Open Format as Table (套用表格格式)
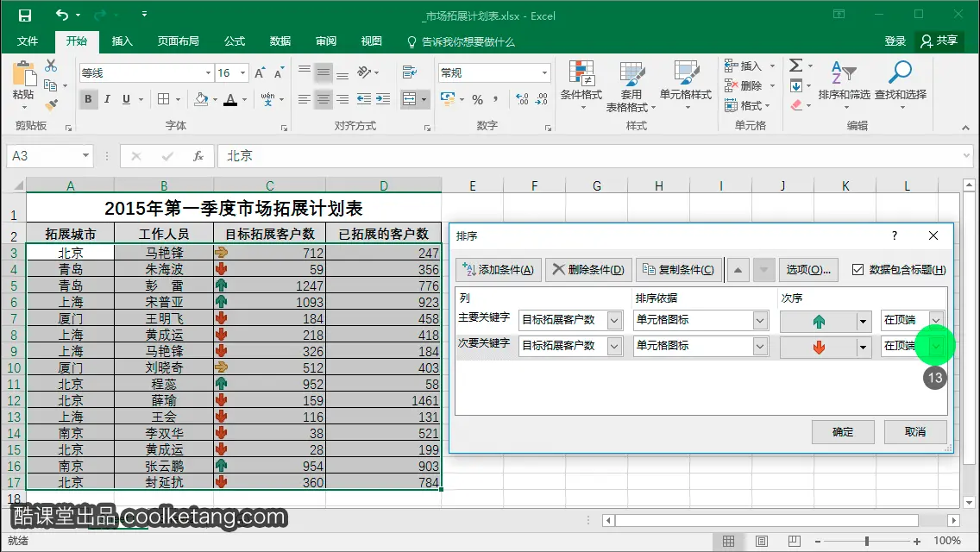The width and height of the screenshot is (980, 552). tap(631, 86)
